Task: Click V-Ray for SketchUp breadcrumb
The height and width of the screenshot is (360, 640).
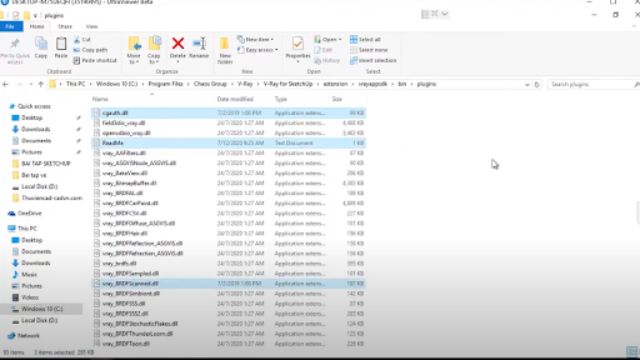Action: pyautogui.click(x=288, y=84)
